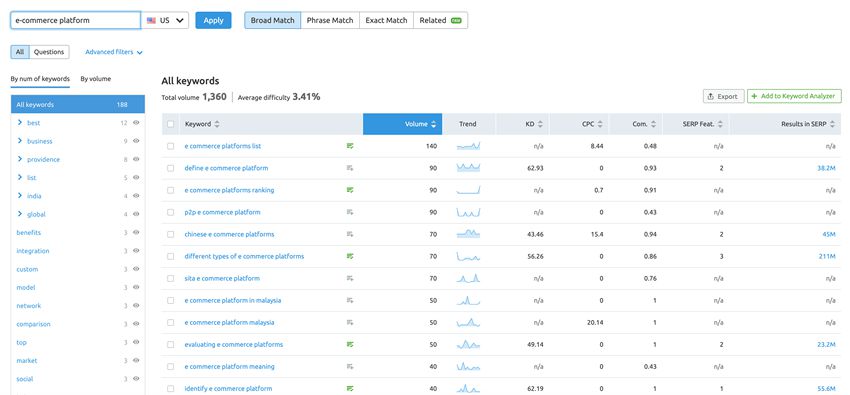Image resolution: width=850 pixels, height=395 pixels.
Task: Click analyzer icon for 'evaluating e commerce platforms'
Action: (x=350, y=344)
